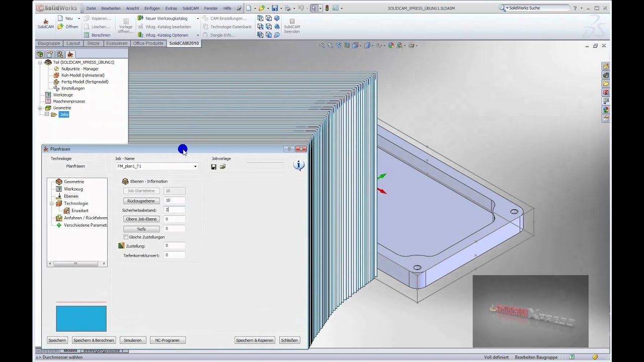644x362 pixels.
Task: Open the SolidWorks Resources home task pane icon
Action: (606, 66)
